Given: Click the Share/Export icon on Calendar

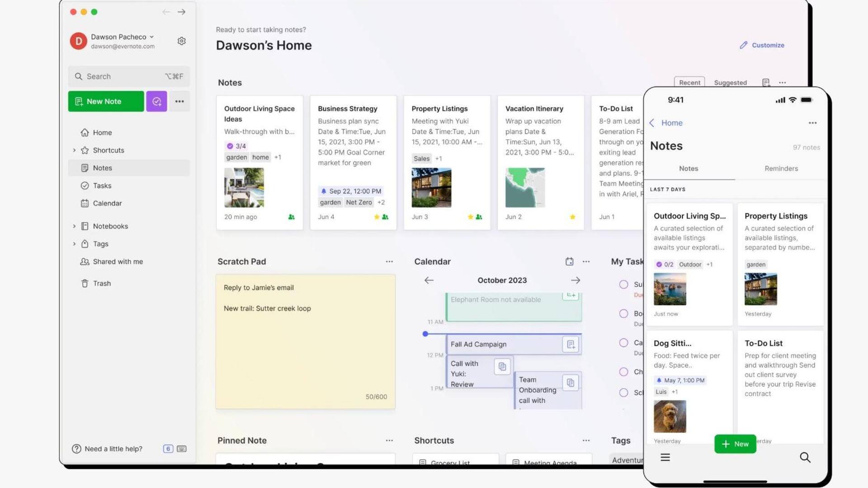Looking at the screenshot, I should (x=568, y=261).
